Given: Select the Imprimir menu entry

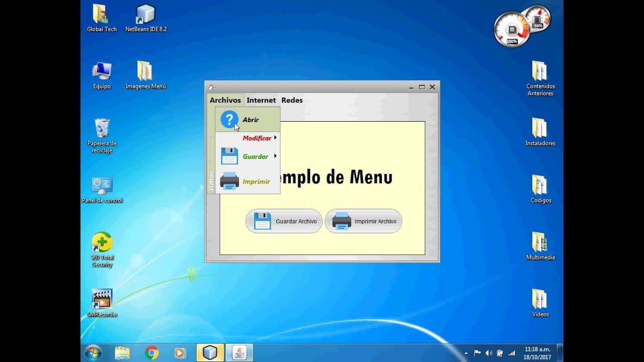Looking at the screenshot, I should [x=248, y=182].
